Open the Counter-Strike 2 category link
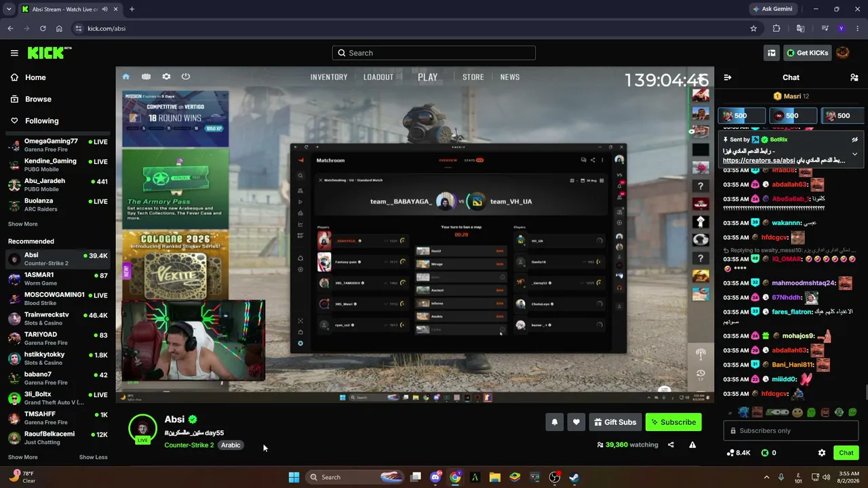This screenshot has width=868, height=488. (x=189, y=445)
